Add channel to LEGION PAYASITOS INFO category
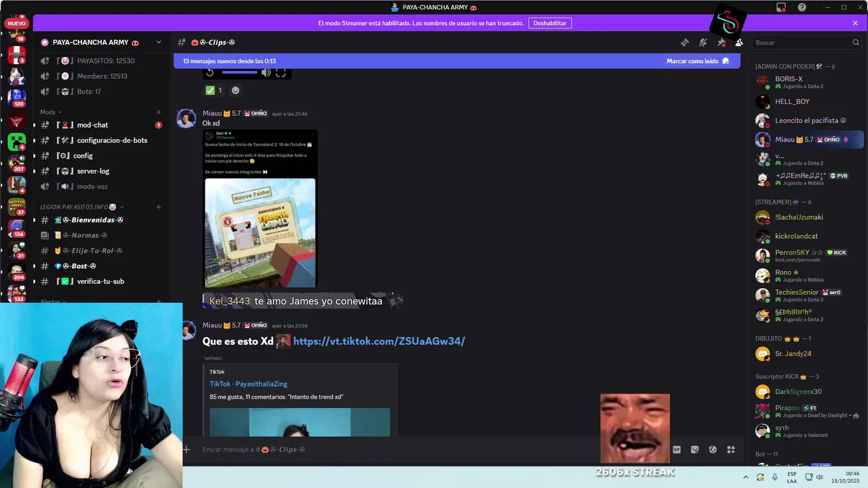Image resolution: width=868 pixels, height=488 pixels. [159, 207]
